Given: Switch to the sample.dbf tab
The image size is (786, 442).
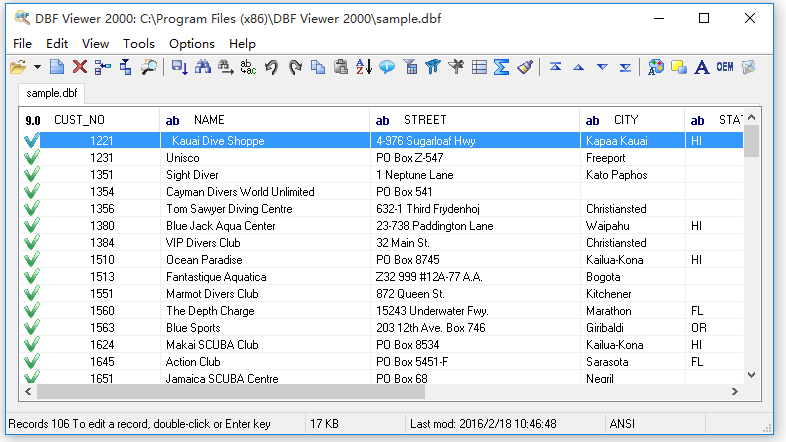Looking at the screenshot, I should tap(52, 93).
